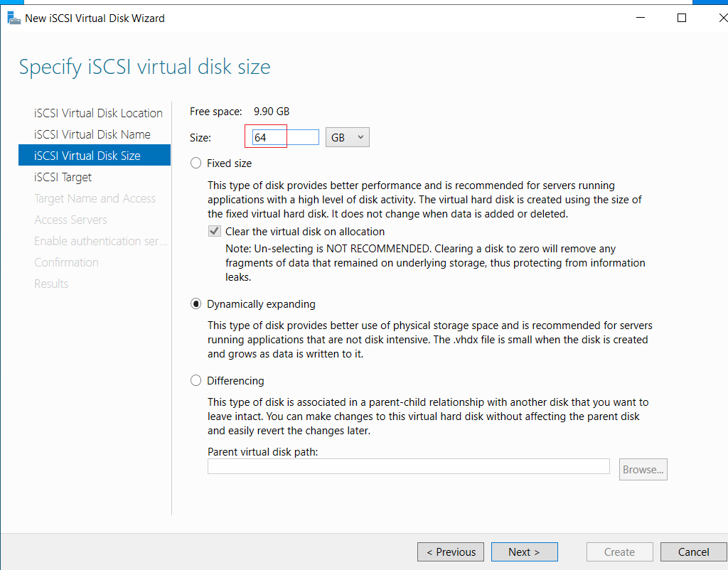Open the iSCSI Target step
The height and width of the screenshot is (570, 728).
[63, 177]
